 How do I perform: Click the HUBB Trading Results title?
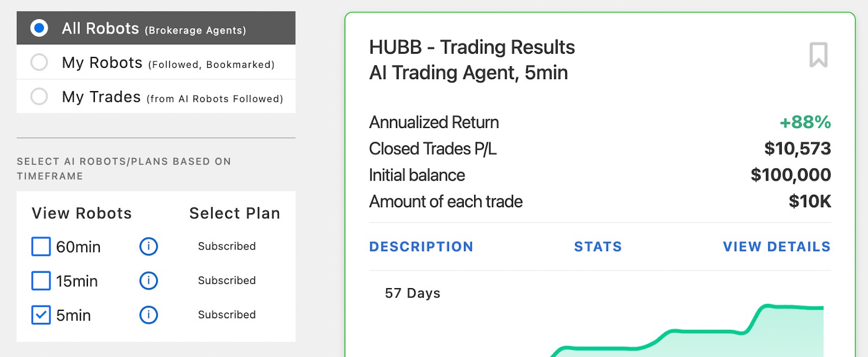(x=471, y=48)
